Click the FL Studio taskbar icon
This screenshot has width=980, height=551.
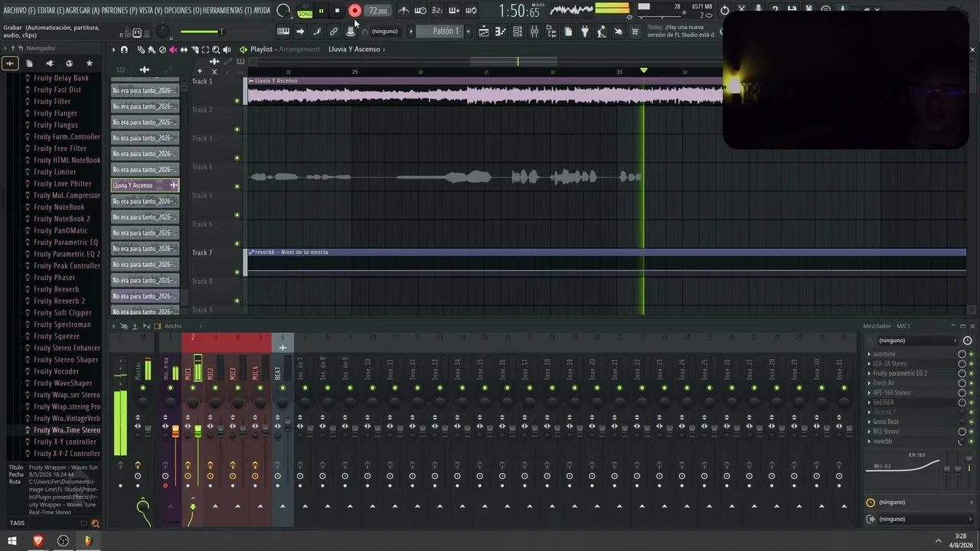point(87,541)
